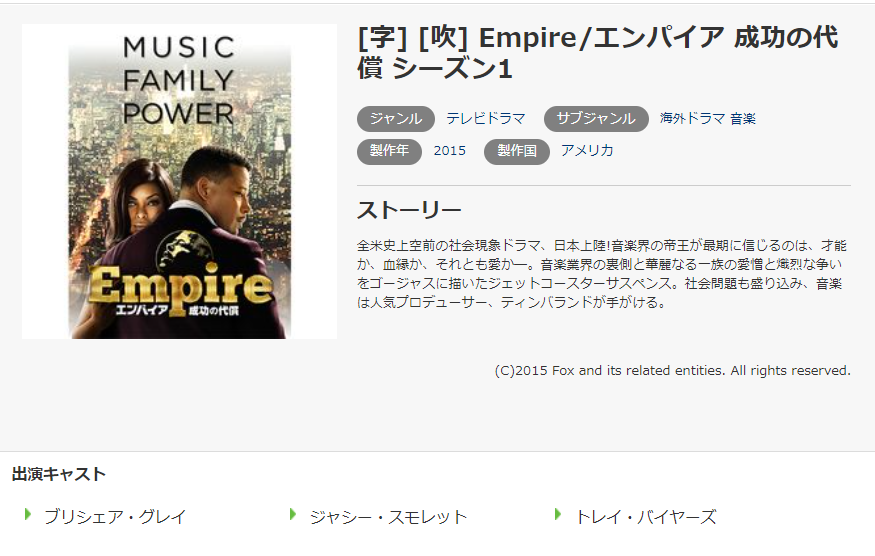Select the テレビドラマ genre link
The width and height of the screenshot is (875, 556).
click(485, 118)
